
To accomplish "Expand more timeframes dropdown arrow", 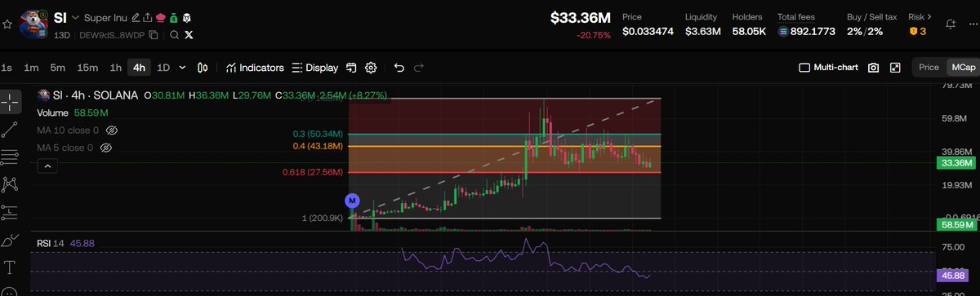I will pos(182,68).
